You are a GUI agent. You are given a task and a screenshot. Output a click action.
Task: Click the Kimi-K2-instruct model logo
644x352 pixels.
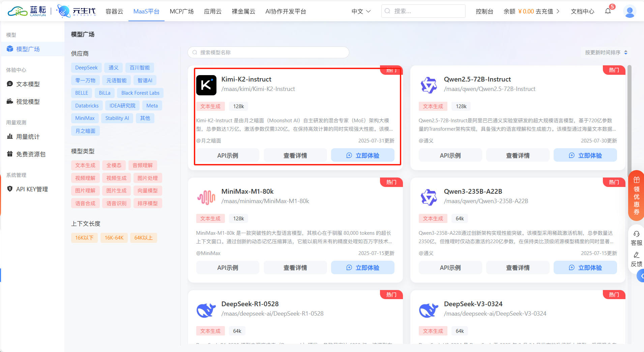click(x=206, y=85)
